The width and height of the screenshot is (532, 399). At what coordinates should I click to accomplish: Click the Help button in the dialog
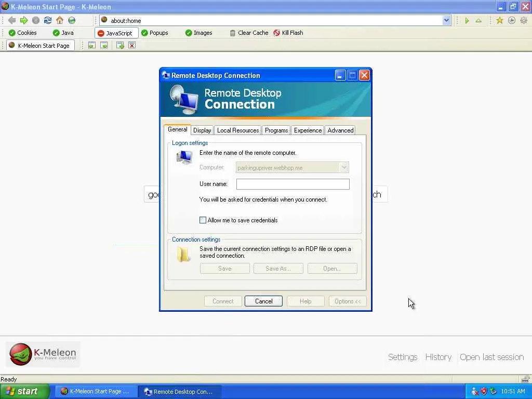(305, 301)
